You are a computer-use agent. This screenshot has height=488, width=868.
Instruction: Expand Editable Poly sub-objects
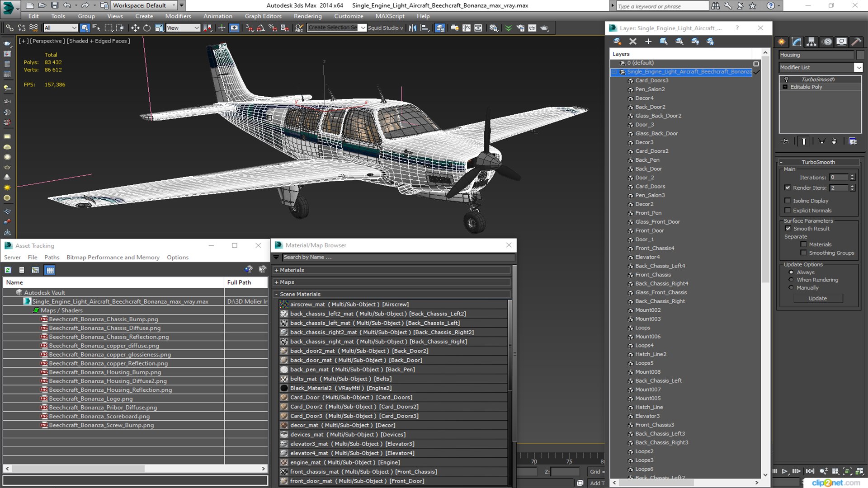785,87
